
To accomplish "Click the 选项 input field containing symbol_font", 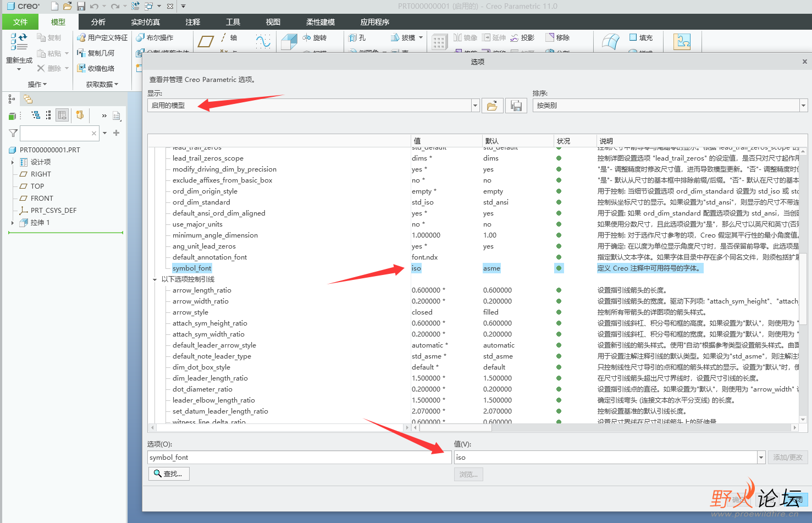I will [299, 457].
